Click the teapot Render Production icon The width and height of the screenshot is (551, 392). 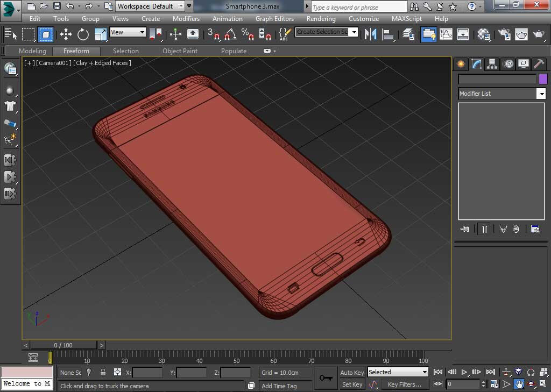tap(539, 34)
